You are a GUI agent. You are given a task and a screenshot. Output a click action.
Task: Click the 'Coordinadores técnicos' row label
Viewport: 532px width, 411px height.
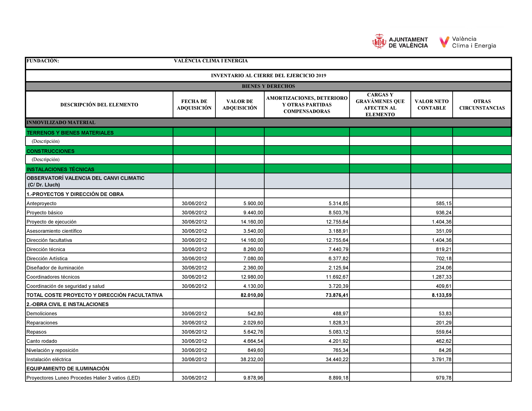click(x=53, y=277)
